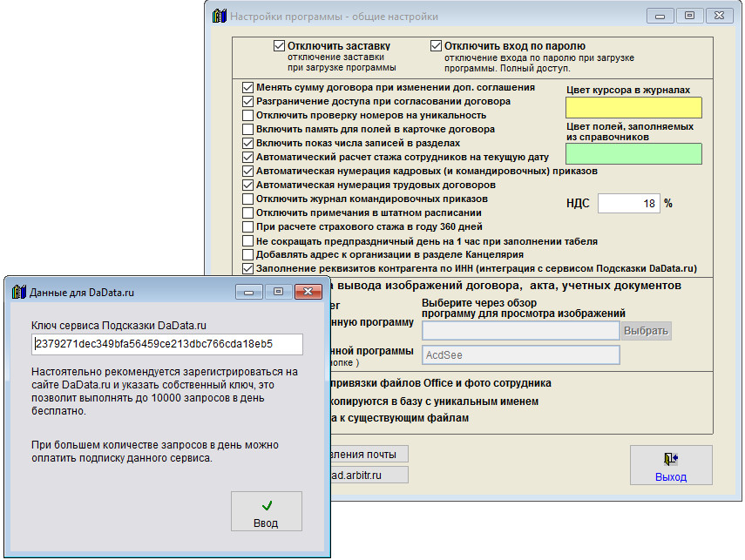Screen dimensions: 745x560
Task: Click the НДС percentage field
Action: [628, 203]
